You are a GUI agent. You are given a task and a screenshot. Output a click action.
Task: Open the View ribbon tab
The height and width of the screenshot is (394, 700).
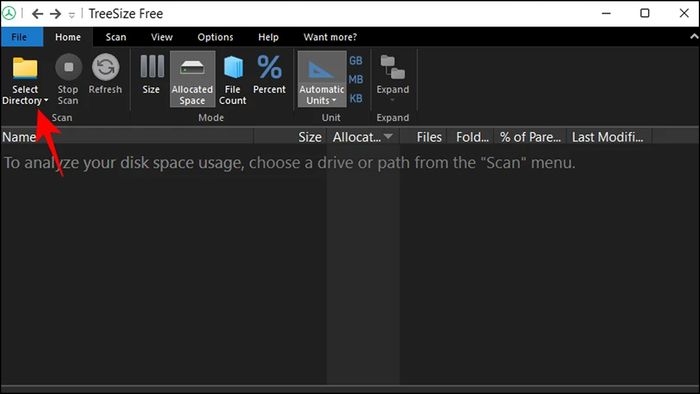(162, 37)
